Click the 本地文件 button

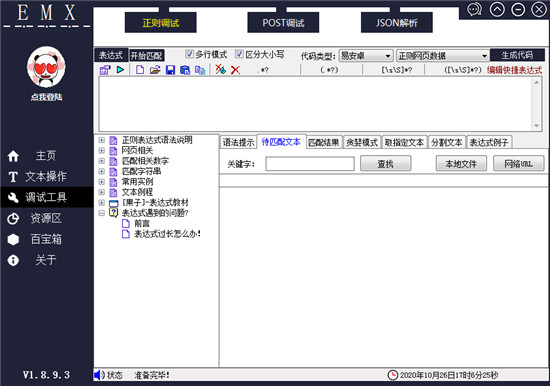pos(461,164)
